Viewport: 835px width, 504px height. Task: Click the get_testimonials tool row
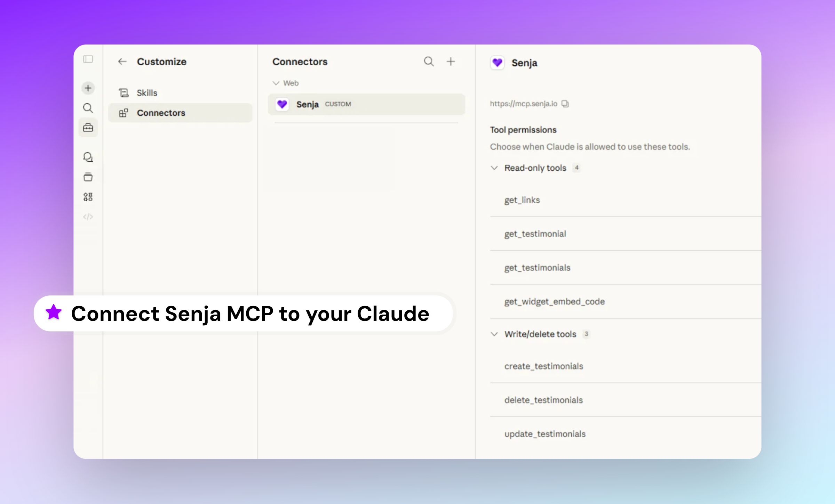click(538, 268)
